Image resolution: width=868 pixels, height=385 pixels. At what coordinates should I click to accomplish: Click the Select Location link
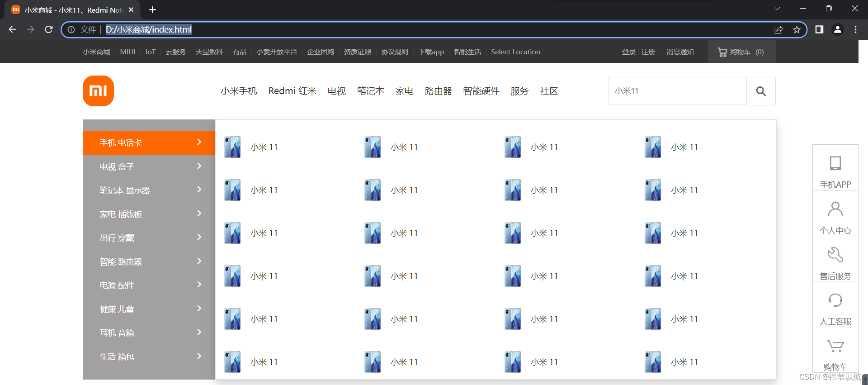click(516, 52)
